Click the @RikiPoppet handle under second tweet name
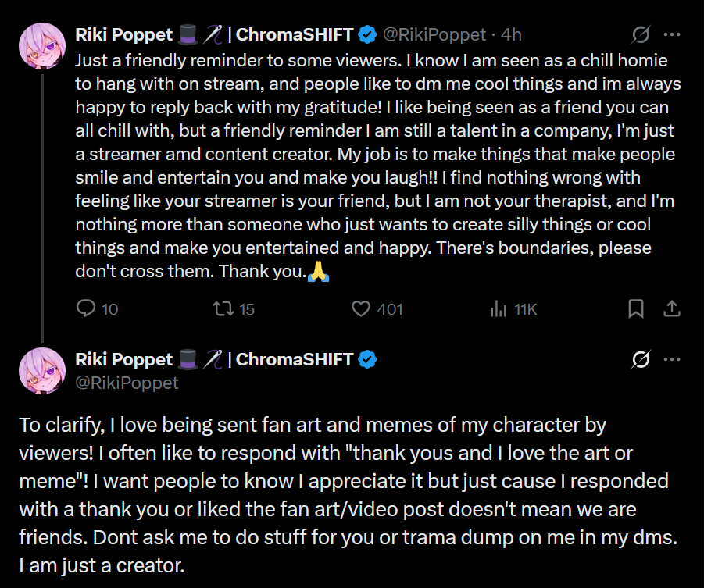 tap(127, 383)
